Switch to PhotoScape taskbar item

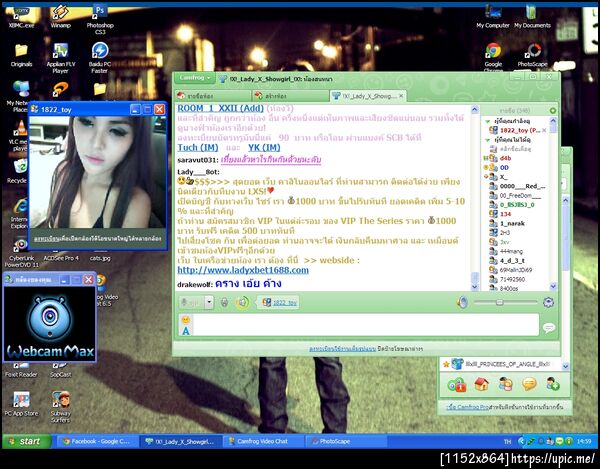click(x=345, y=441)
